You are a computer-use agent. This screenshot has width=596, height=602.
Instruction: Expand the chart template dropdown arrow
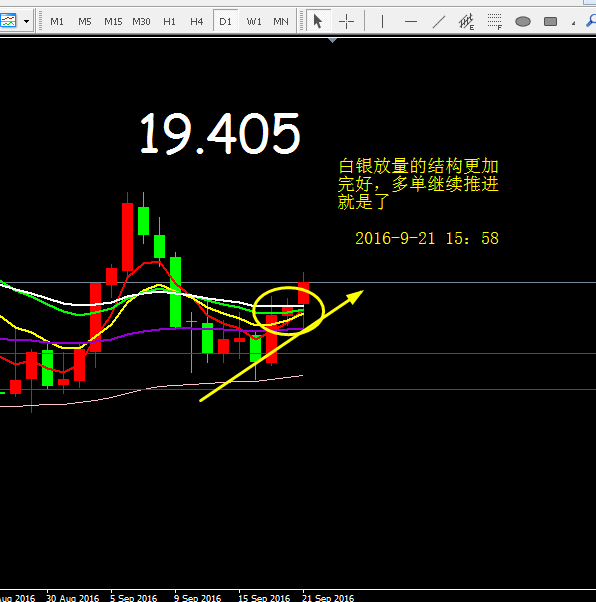[x=26, y=21]
